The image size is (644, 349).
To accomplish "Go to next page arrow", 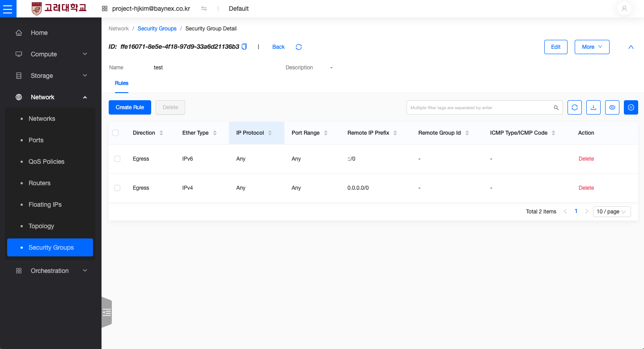I will 587,212.
